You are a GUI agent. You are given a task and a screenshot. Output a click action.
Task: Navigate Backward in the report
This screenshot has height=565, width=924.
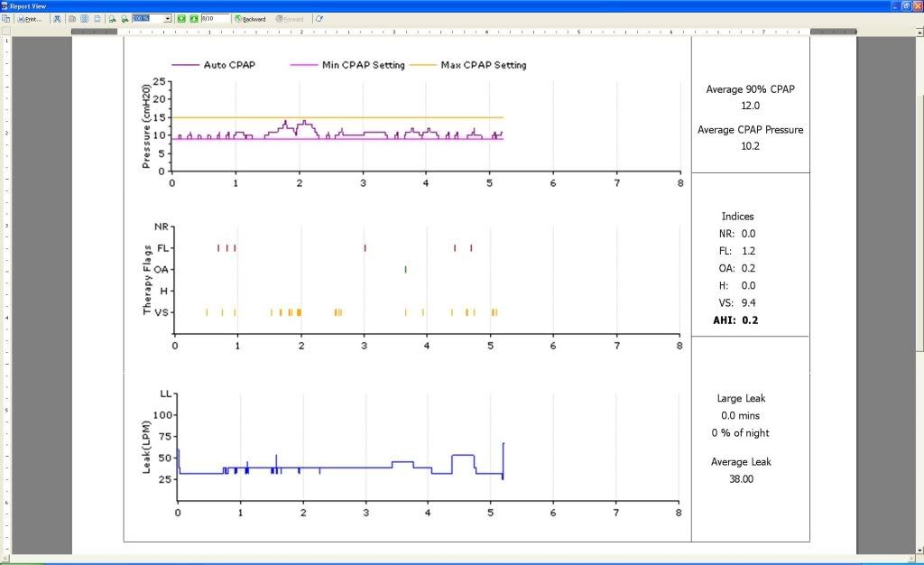tap(249, 18)
